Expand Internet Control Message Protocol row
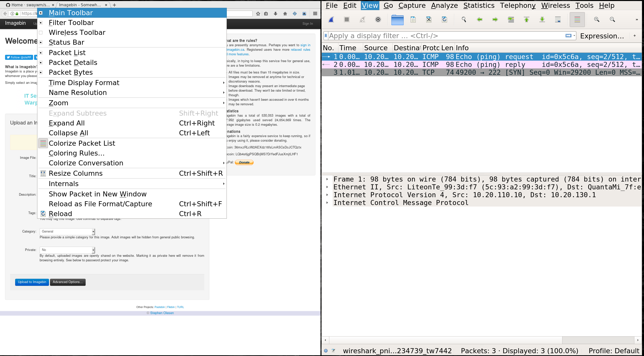 coord(327,203)
